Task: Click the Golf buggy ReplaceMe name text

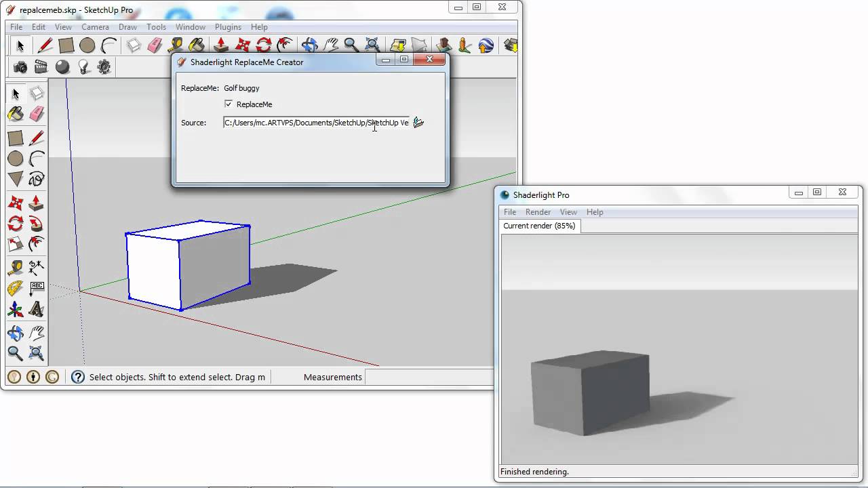Action: pyautogui.click(x=241, y=88)
